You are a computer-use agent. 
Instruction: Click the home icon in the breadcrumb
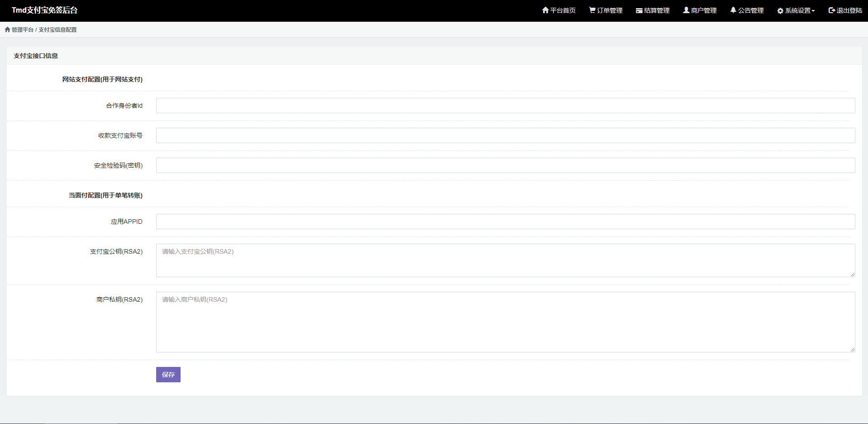coord(7,29)
